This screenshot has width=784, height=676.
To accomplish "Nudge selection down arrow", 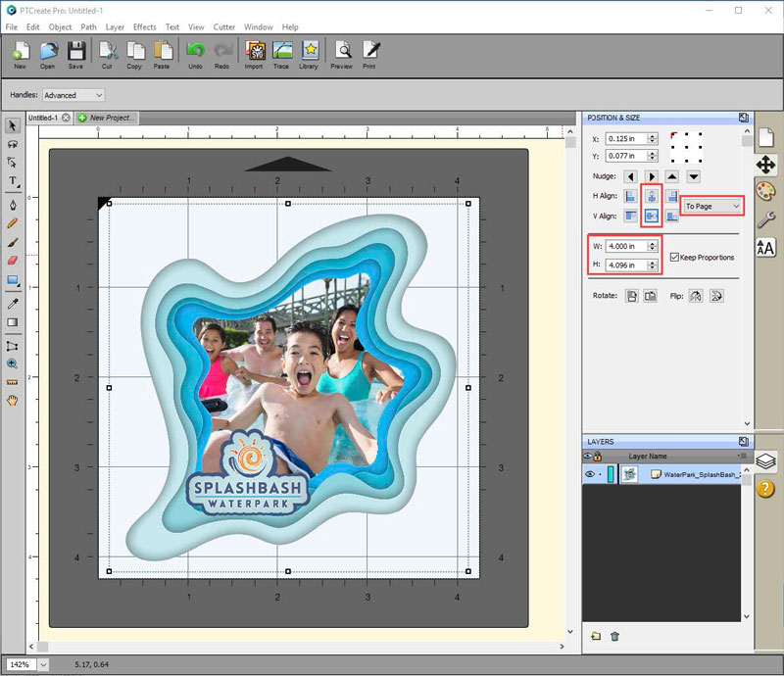I will 694,176.
